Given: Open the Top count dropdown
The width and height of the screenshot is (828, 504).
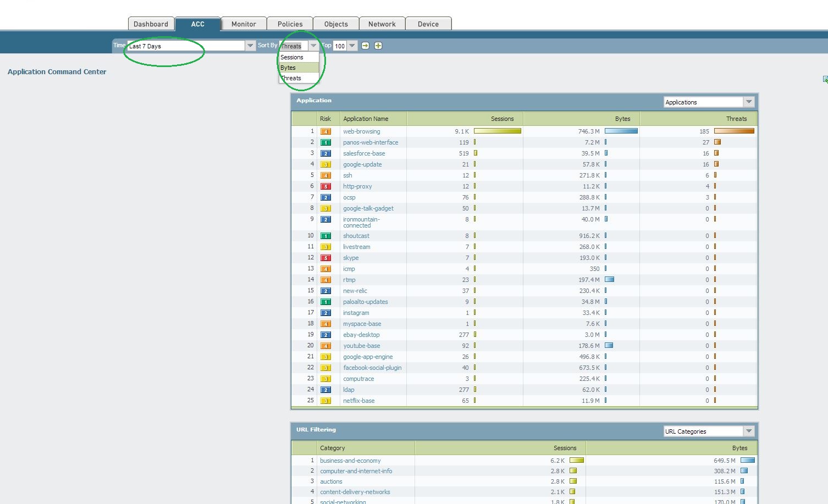Looking at the screenshot, I should [x=352, y=46].
